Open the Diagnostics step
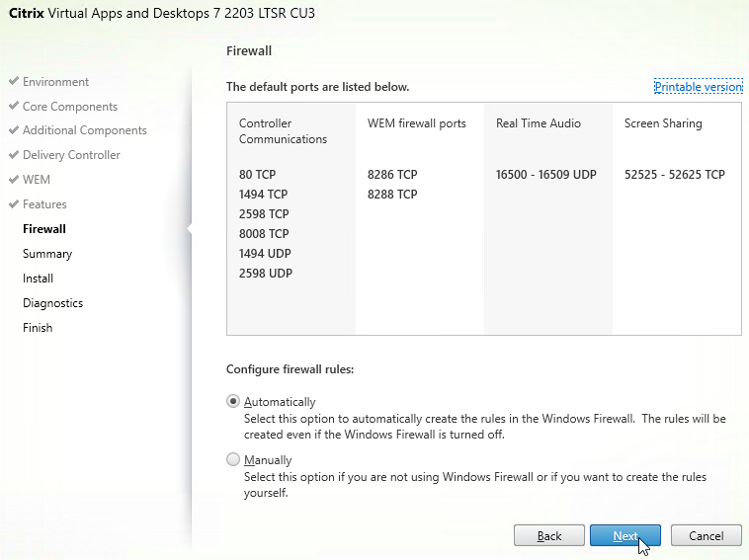Image resolution: width=749 pixels, height=560 pixels. (x=53, y=303)
